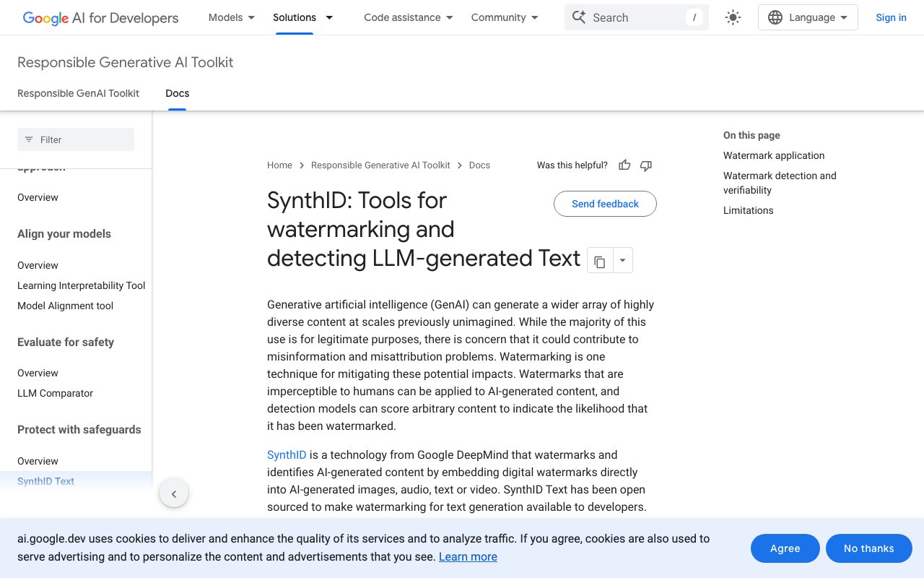Click the thumbs up helpful icon
The height and width of the screenshot is (578, 924).
624,165
